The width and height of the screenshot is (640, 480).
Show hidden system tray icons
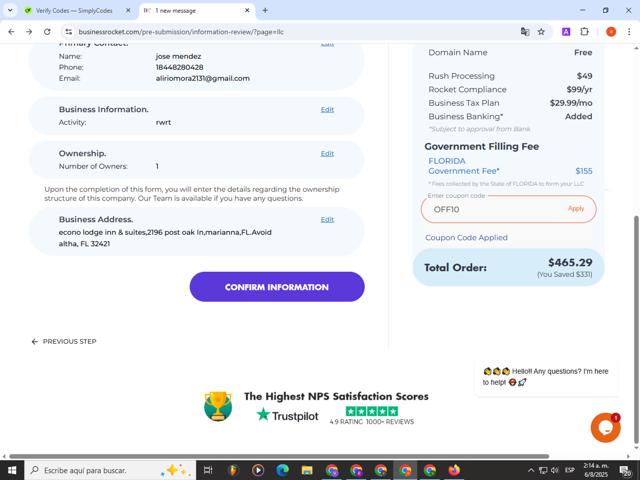click(x=531, y=470)
